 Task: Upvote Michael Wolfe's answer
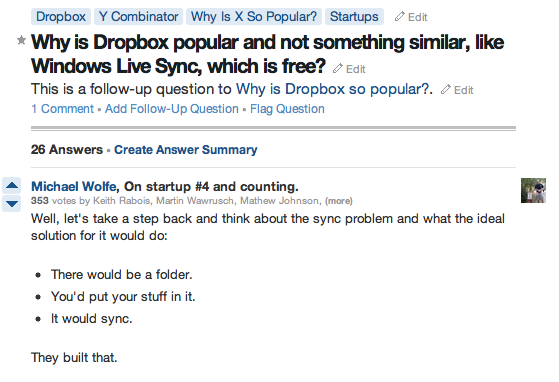12,185
